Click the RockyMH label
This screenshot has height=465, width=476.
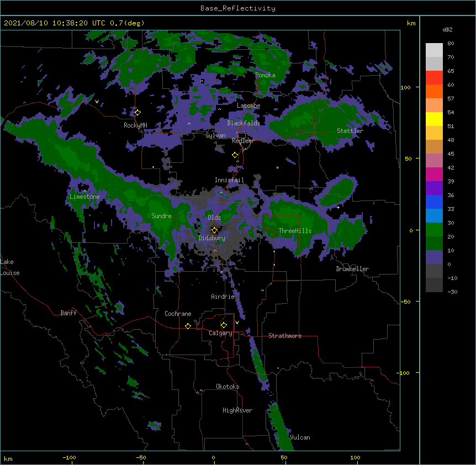[x=135, y=125]
